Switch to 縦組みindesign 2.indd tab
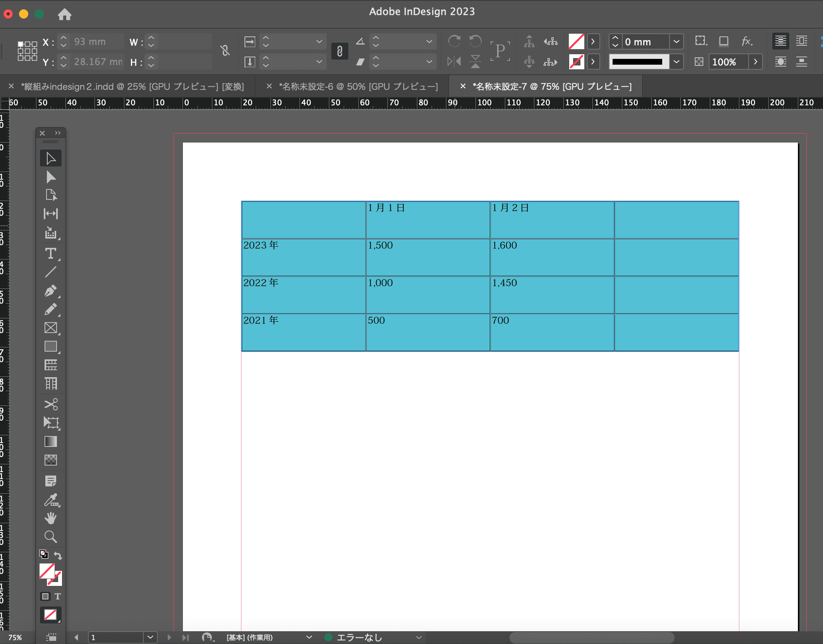Screen dimensions: 823x644 tap(132, 86)
